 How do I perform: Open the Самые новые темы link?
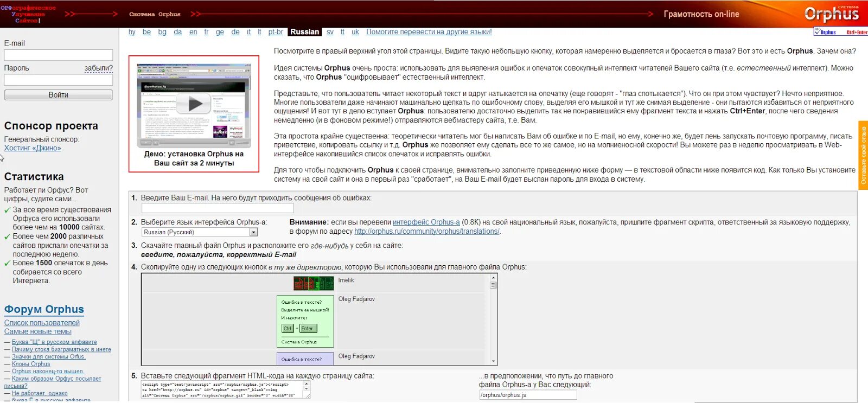pyautogui.click(x=38, y=331)
